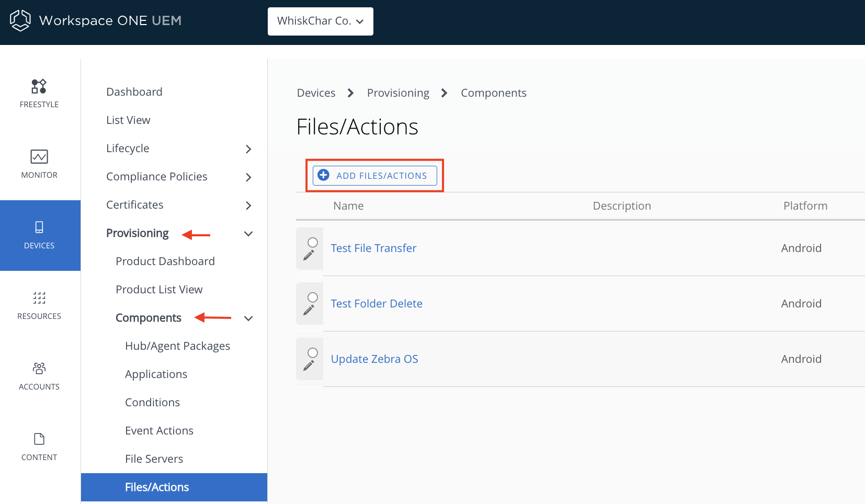Expand the Compliance Policies submenu chevron
The image size is (865, 504).
coord(248,177)
